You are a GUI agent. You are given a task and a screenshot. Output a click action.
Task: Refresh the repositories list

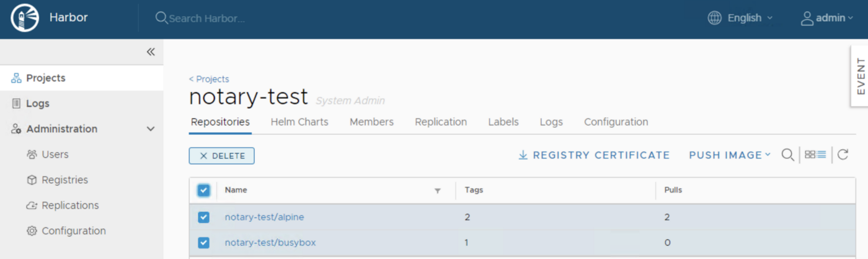[843, 155]
